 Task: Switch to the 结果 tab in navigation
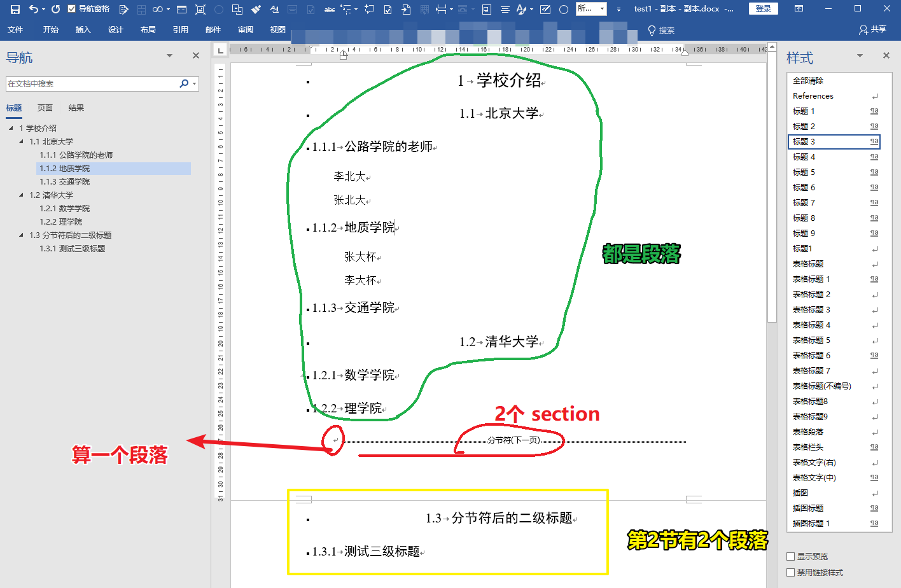click(x=76, y=108)
